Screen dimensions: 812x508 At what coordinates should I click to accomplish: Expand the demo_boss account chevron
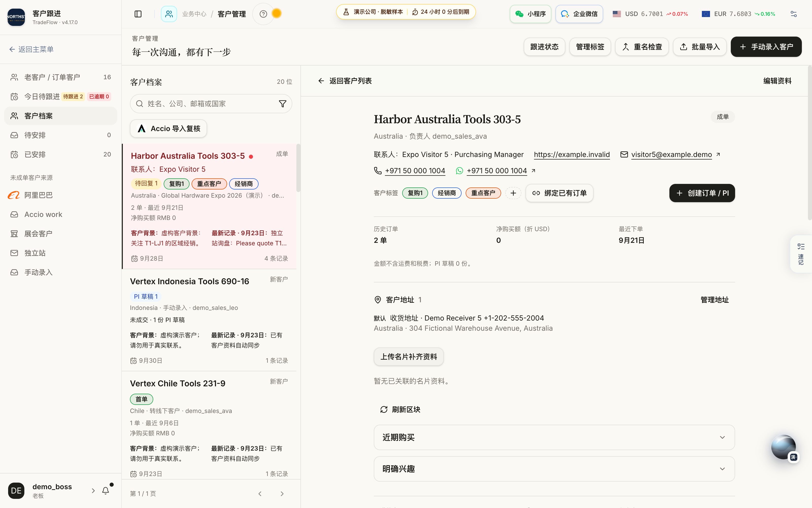[93, 490]
